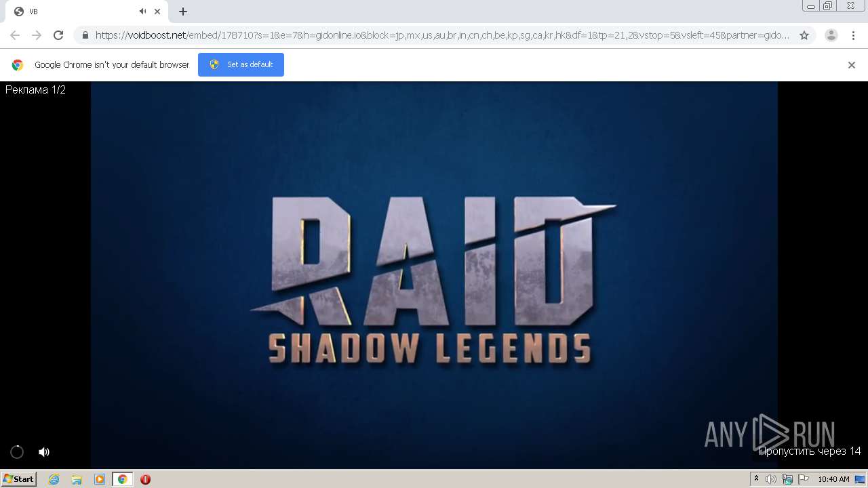Open a new tab

click(x=183, y=12)
